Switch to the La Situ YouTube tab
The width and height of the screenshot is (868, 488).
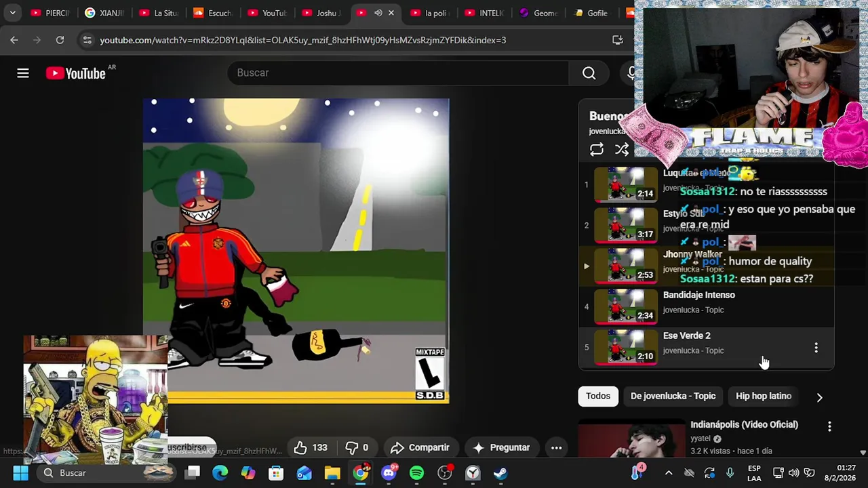point(159,13)
